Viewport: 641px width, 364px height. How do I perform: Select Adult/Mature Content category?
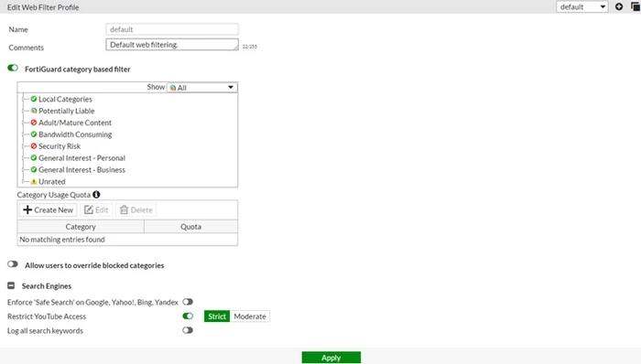click(x=75, y=123)
